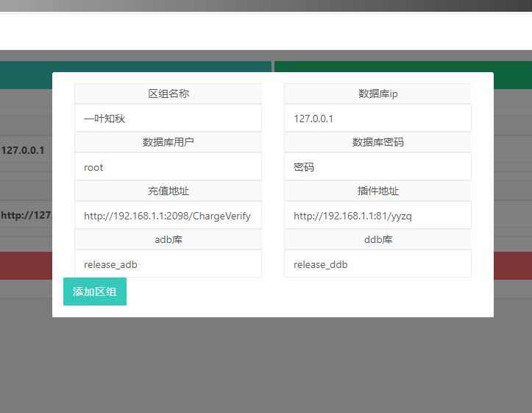Screen dimensions: 532x413
Task: Click the http://127 text in background page
Action: (x=26, y=215)
